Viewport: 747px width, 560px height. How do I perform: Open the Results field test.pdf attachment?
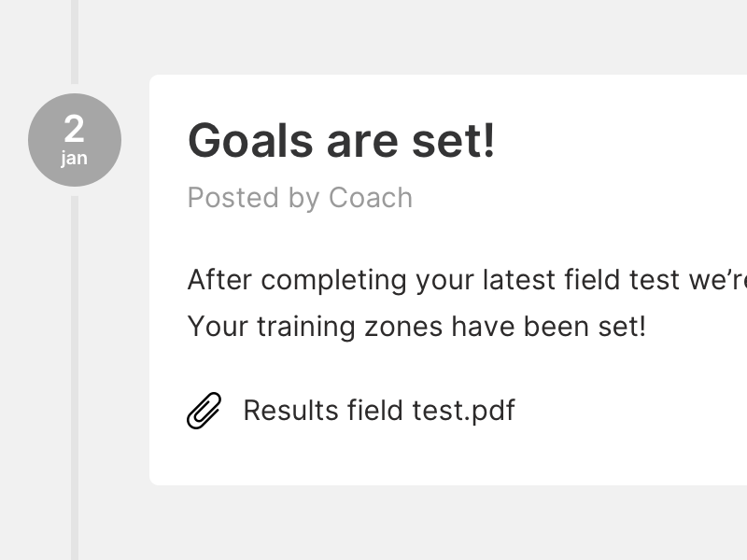pos(378,411)
